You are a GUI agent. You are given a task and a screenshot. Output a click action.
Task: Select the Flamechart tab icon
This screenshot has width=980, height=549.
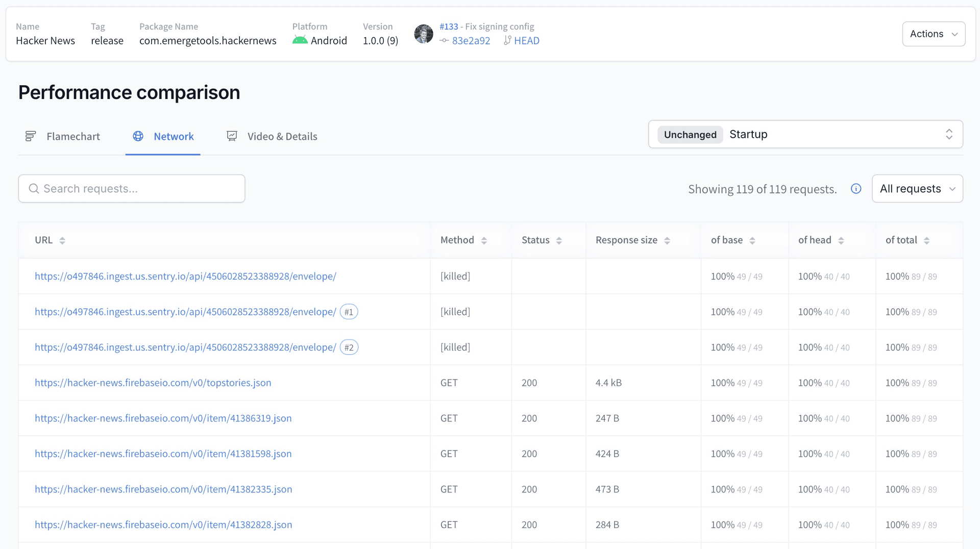coord(30,136)
